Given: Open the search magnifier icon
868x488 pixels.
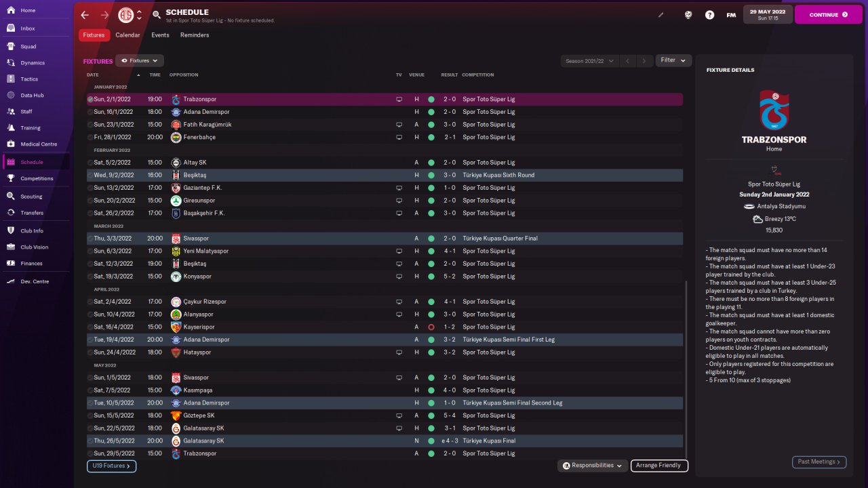Looking at the screenshot, I should click(x=156, y=15).
